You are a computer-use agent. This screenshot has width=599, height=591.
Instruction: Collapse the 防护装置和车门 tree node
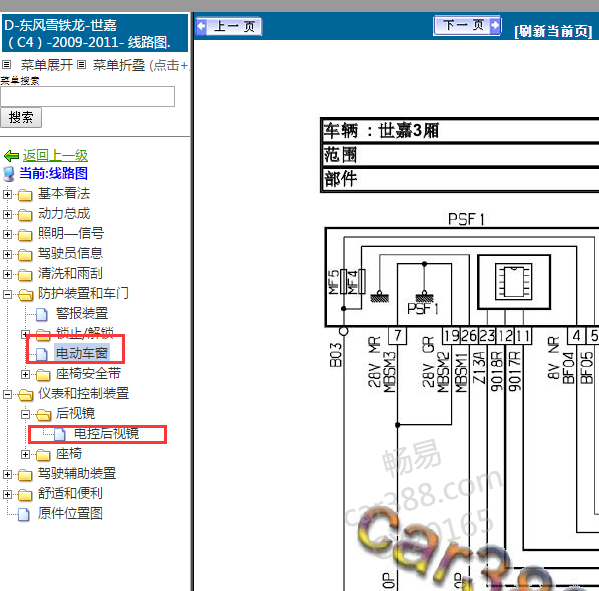(7, 294)
